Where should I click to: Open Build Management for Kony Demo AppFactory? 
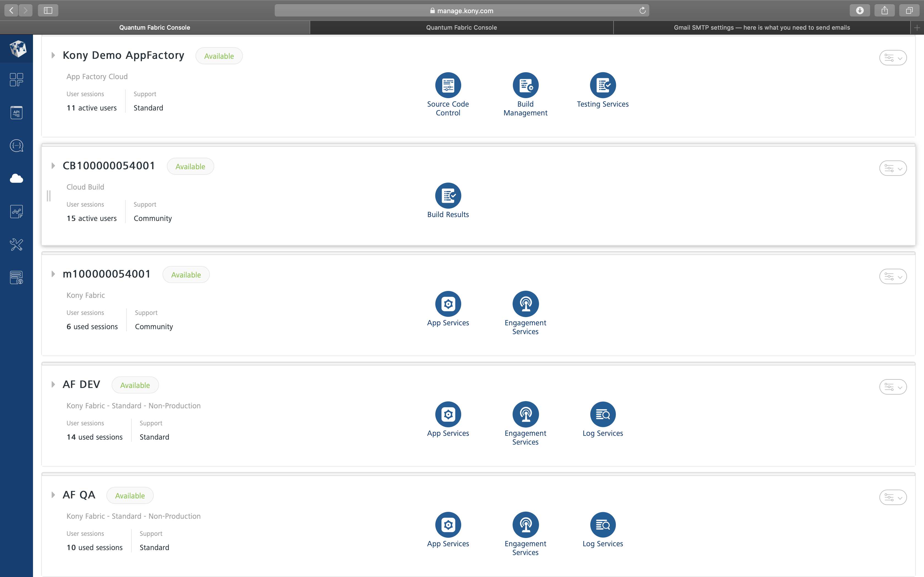click(526, 85)
